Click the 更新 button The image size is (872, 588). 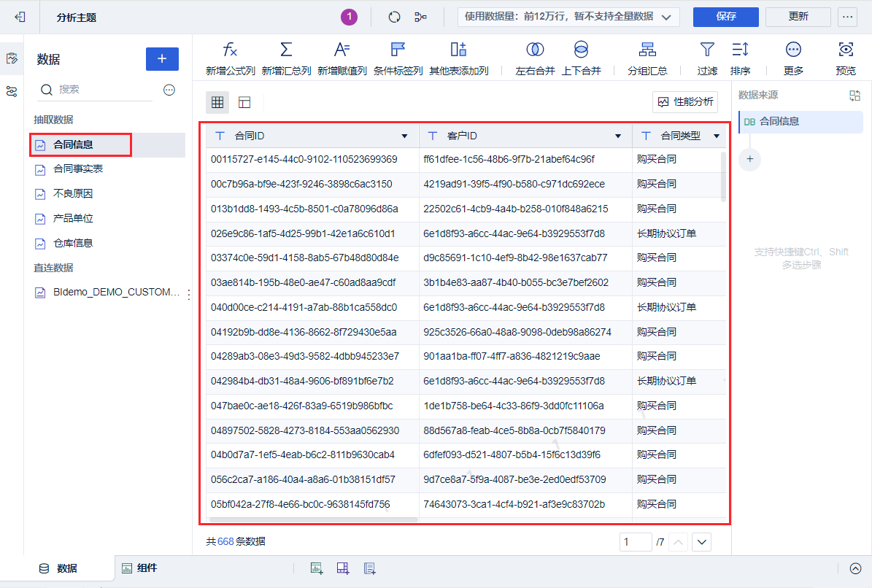click(x=798, y=17)
